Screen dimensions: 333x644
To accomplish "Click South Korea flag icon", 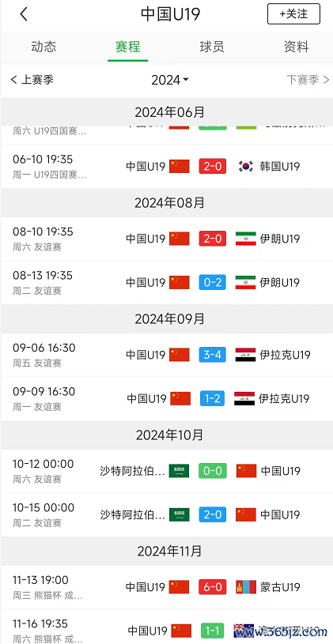I will tap(246, 167).
